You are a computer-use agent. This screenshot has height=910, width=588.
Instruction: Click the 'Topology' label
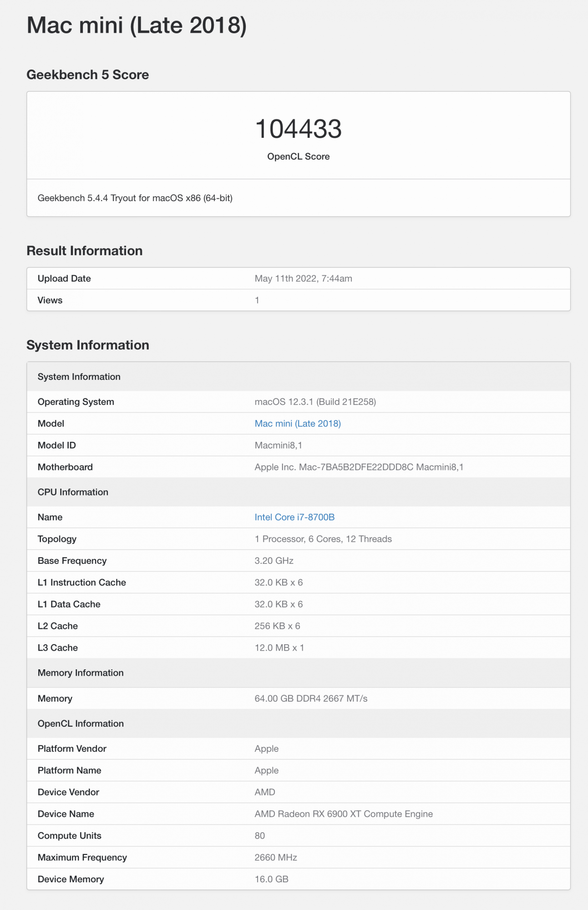tap(57, 539)
